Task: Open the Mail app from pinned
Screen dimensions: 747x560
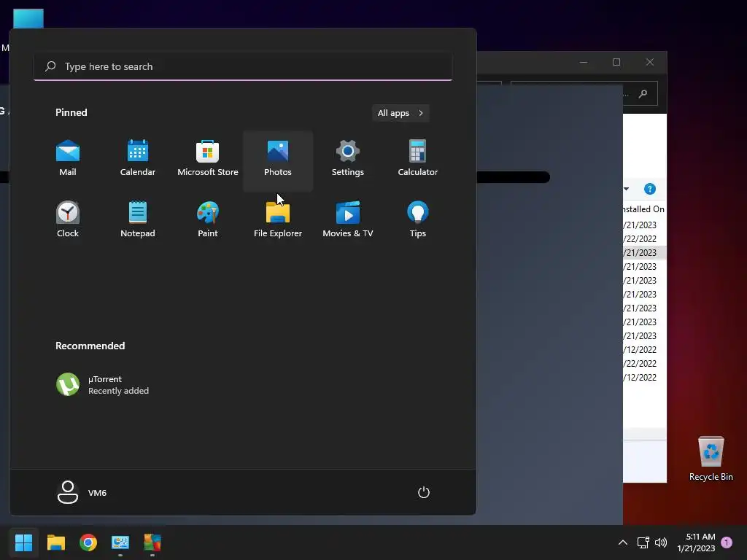Action: pos(68,160)
